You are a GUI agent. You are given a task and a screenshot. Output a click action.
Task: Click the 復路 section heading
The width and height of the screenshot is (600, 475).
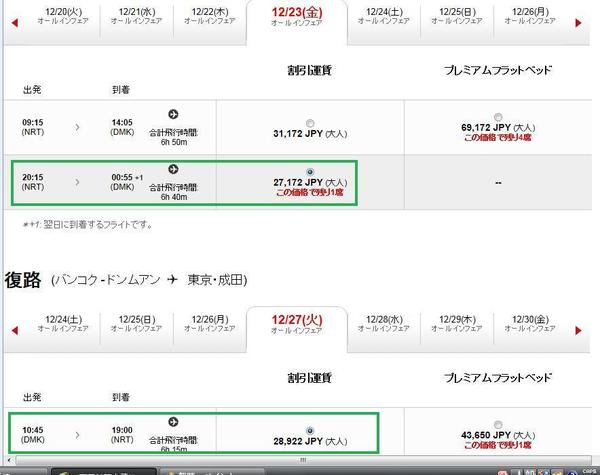tap(23, 280)
